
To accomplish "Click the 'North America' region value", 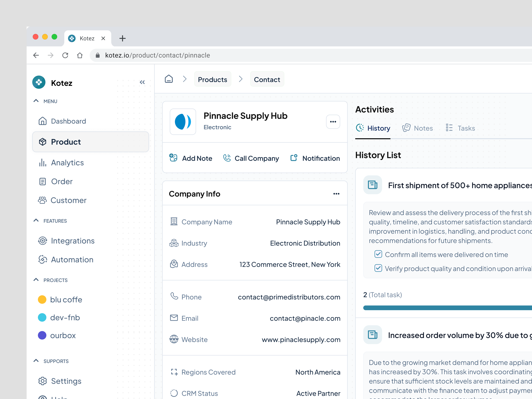I will coord(318,372).
